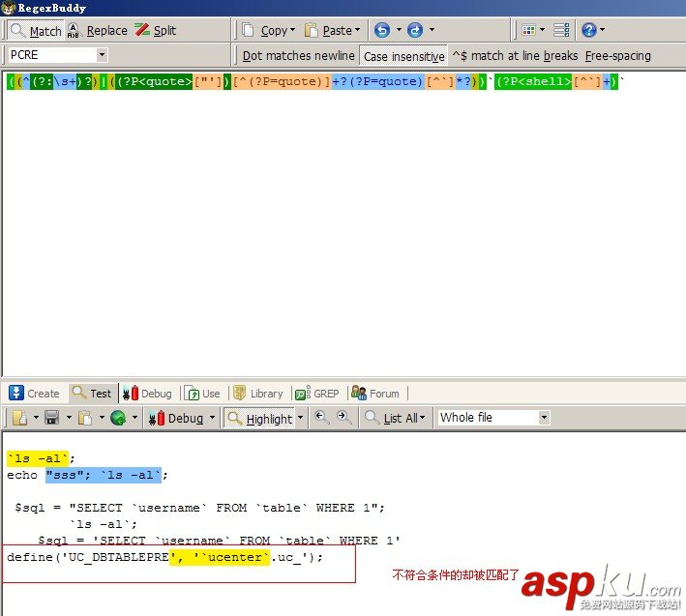Click the new test file icon
The image size is (686, 616).
(x=19, y=418)
